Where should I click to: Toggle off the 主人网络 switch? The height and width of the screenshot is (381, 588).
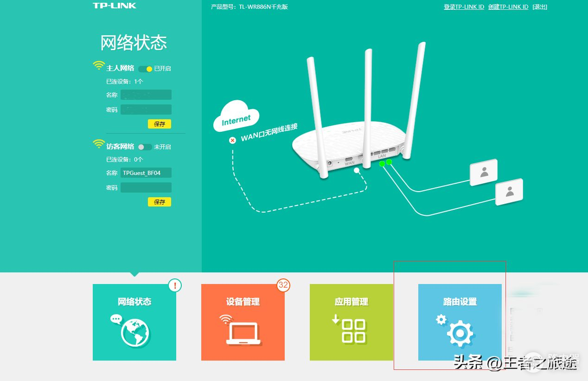tap(146, 69)
